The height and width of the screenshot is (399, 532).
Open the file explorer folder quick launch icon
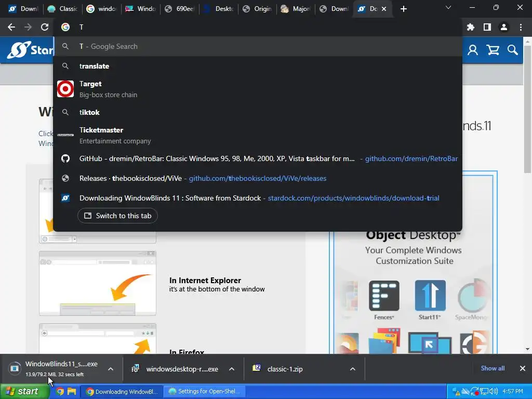tap(72, 391)
